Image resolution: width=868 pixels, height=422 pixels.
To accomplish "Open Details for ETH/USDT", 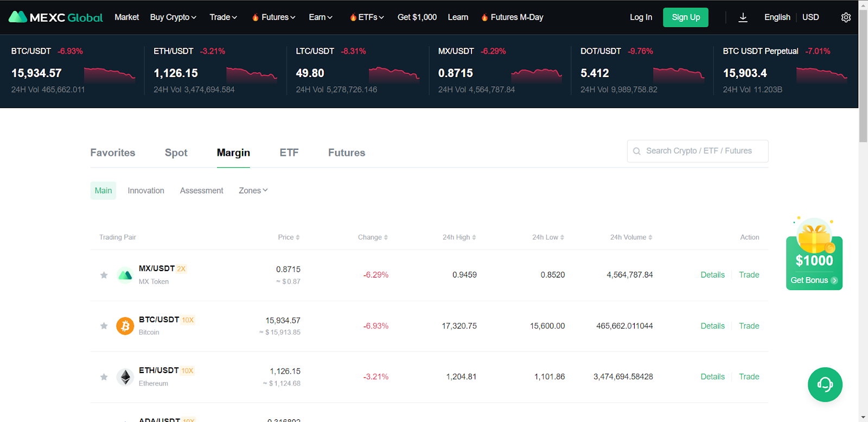I will [x=713, y=376].
